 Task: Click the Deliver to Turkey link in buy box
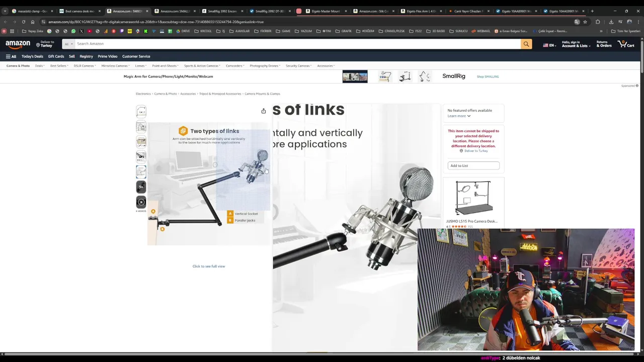point(476,151)
